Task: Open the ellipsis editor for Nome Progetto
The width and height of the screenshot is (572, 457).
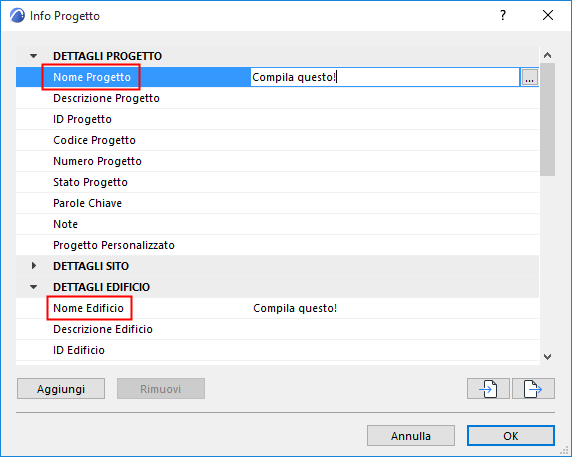Action: pyautogui.click(x=530, y=77)
